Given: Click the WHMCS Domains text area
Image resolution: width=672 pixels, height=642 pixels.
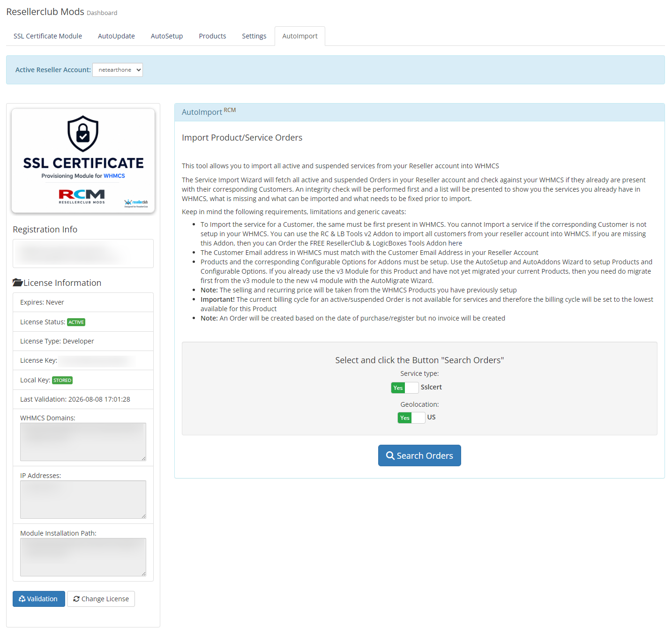Looking at the screenshot, I should pyautogui.click(x=83, y=442).
